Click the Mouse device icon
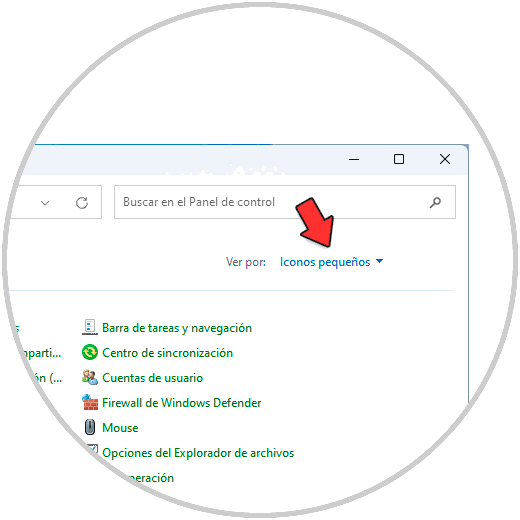 90,427
